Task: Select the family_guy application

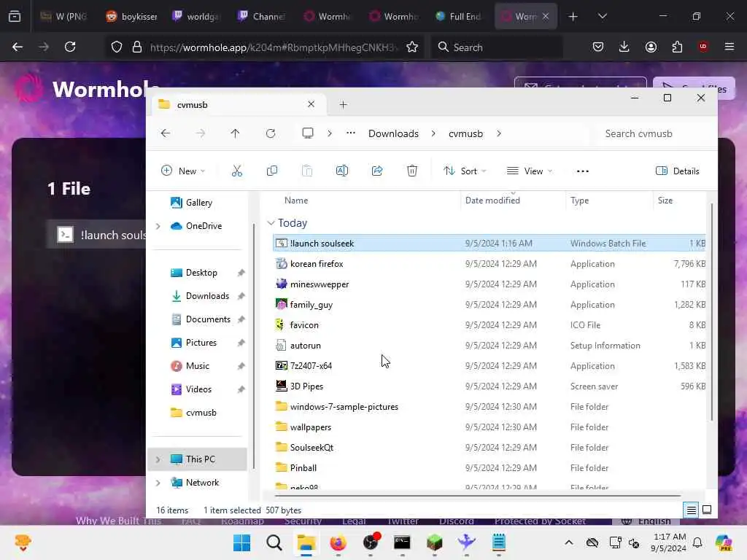Action: pyautogui.click(x=489, y=305)
